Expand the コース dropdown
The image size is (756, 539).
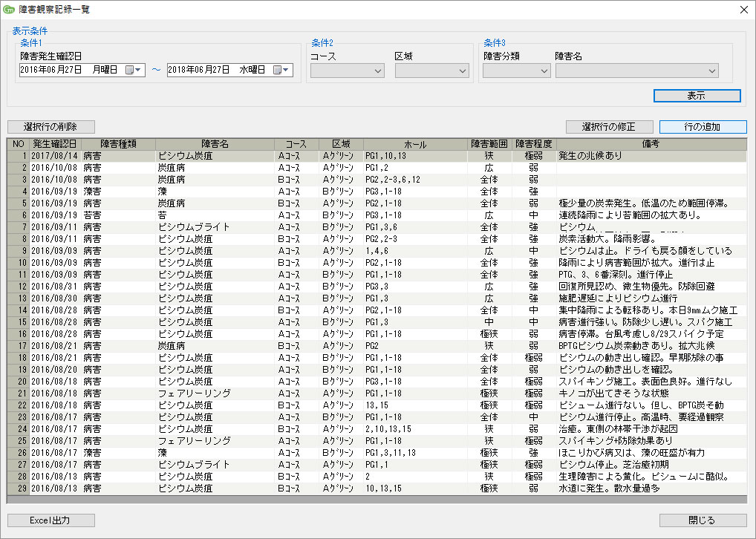pyautogui.click(x=347, y=71)
